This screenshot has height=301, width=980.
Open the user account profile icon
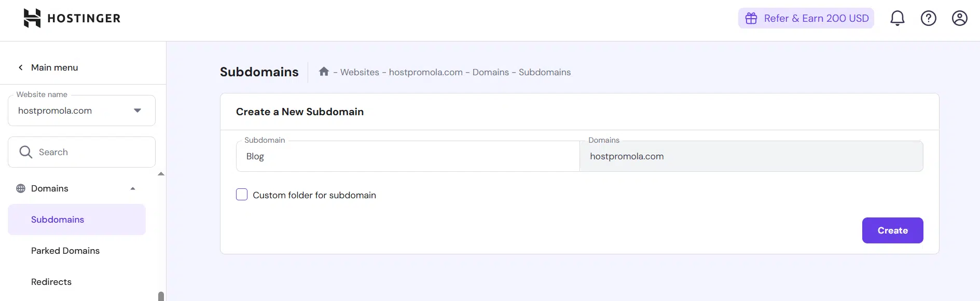[x=959, y=18]
